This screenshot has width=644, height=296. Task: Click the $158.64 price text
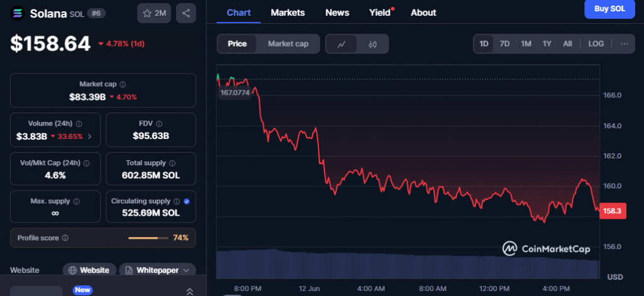[50, 43]
